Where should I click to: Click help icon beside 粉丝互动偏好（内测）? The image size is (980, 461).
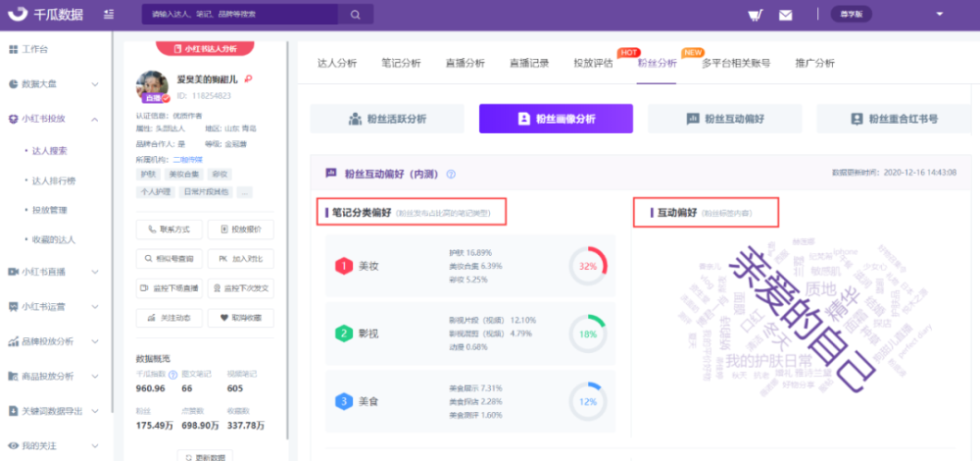pos(451,174)
